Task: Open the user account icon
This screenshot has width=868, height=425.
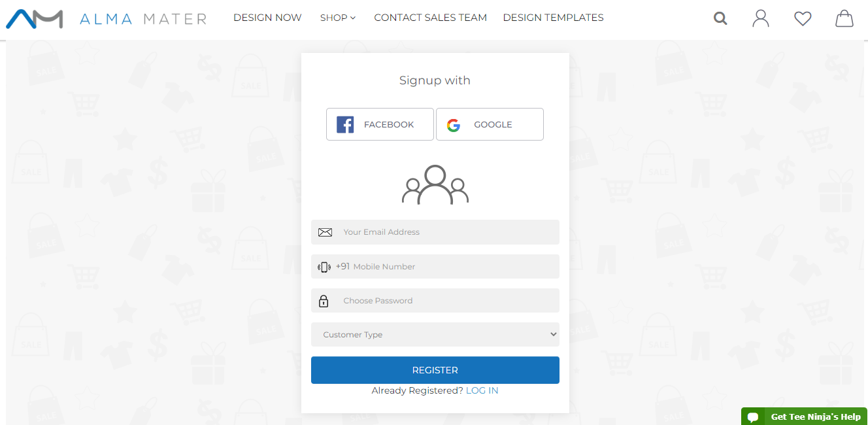Action: [761, 18]
